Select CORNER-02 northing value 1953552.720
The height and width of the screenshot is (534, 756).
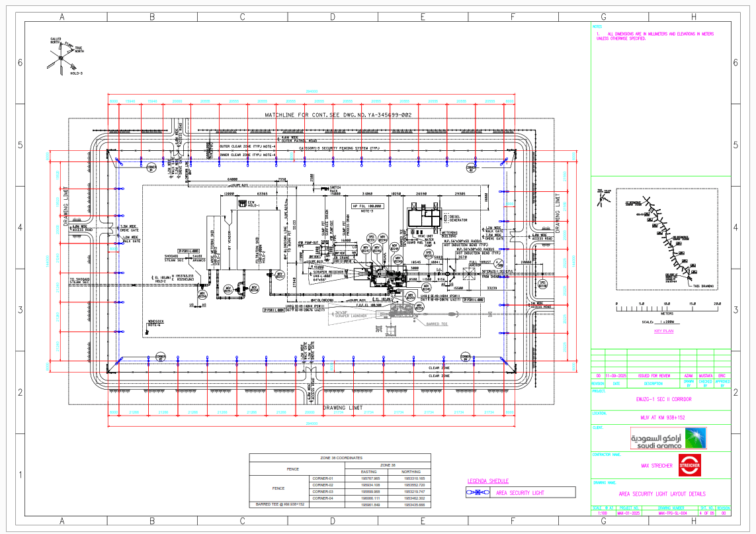pos(414,485)
